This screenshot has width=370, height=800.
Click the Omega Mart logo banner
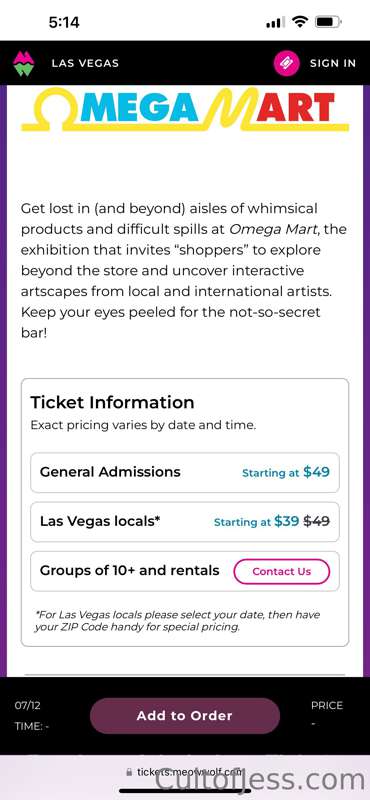click(x=185, y=109)
